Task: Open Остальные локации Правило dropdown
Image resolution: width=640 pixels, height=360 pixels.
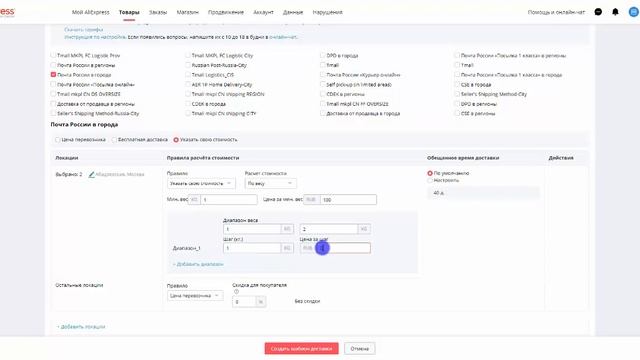Action: (195, 296)
